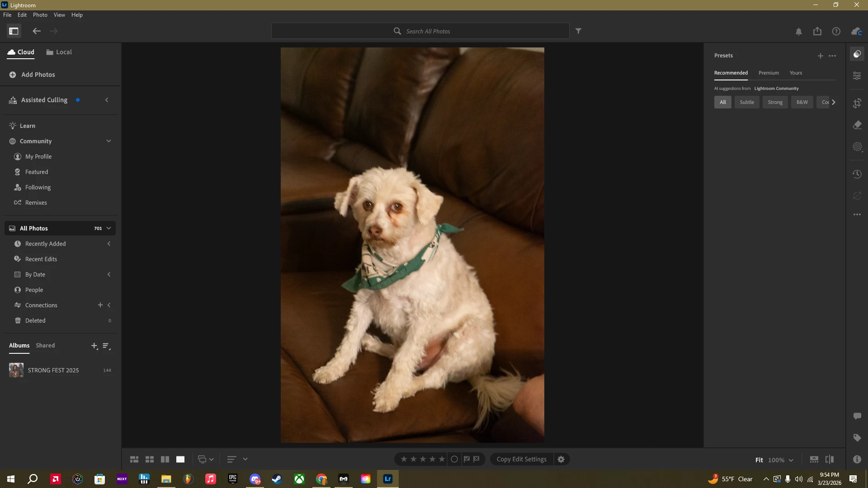Give the photo a five star rating

(442, 459)
